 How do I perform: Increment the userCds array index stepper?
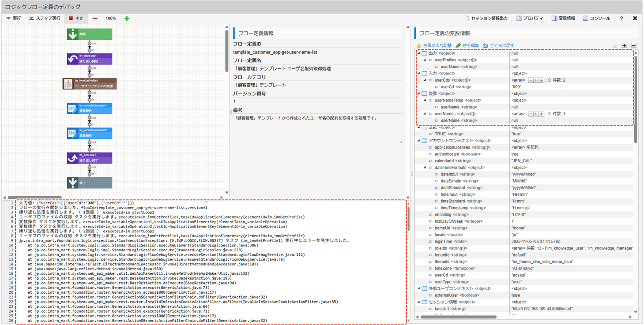542,80
